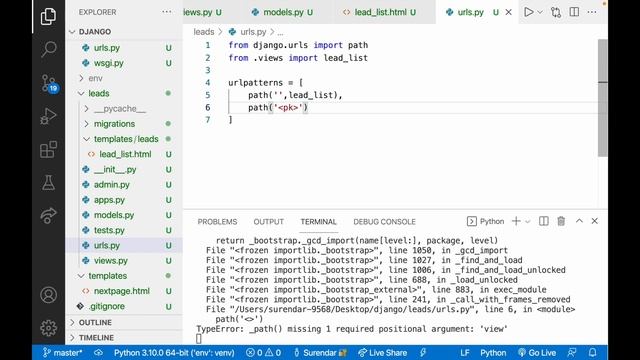Create a new terminal with plus icon
Image resolution: width=640 pixels, height=360 pixels.
pos(516,221)
